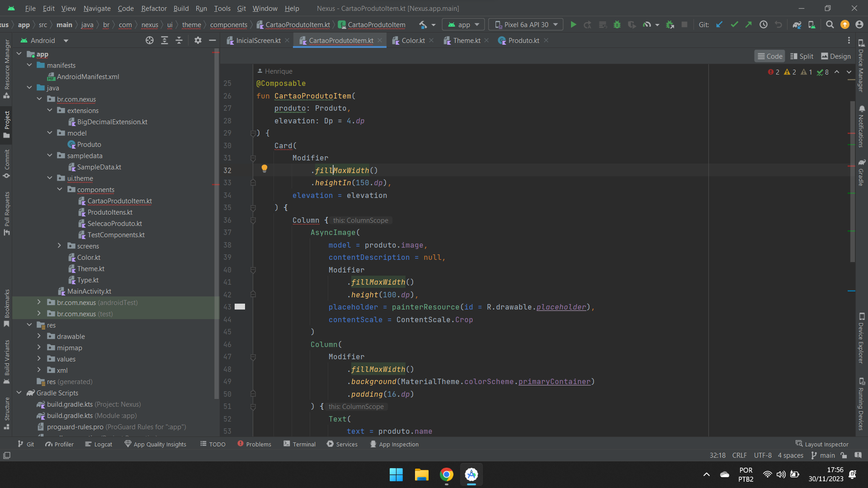Click Expand All in the Project panel
Image resolution: width=868 pixels, height=488 pixels.
pos(165,41)
